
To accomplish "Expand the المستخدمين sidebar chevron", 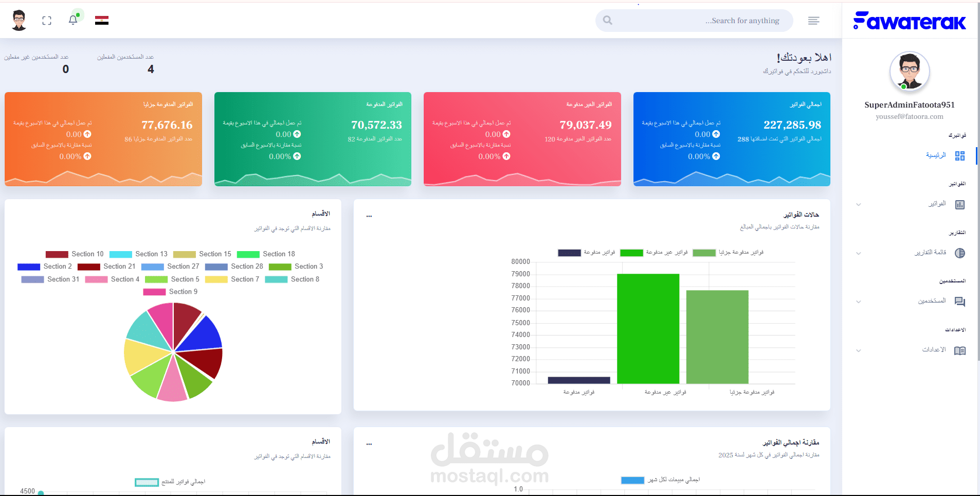I will pyautogui.click(x=859, y=302).
